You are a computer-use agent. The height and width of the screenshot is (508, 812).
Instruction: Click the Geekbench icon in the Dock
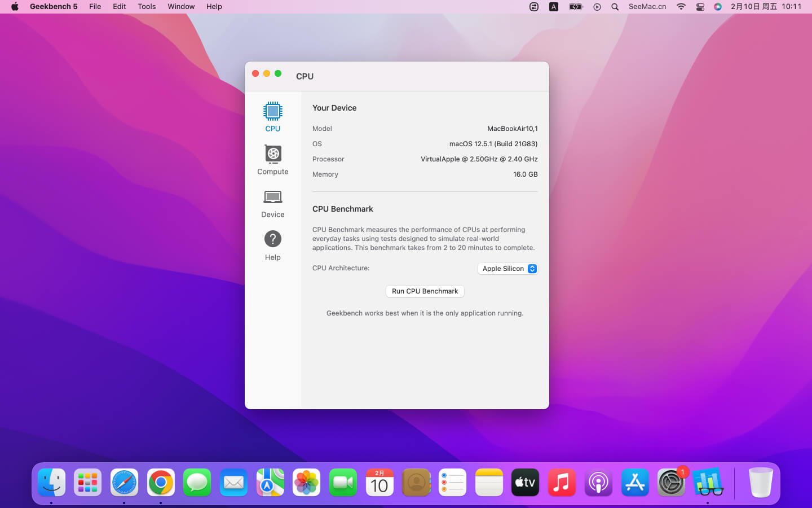tap(708, 483)
